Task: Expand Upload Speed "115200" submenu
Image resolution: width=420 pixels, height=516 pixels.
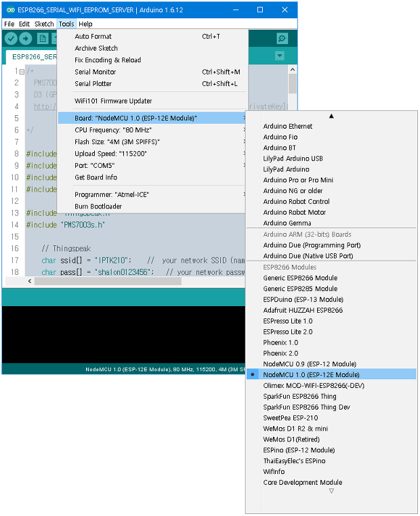Action: [x=152, y=154]
